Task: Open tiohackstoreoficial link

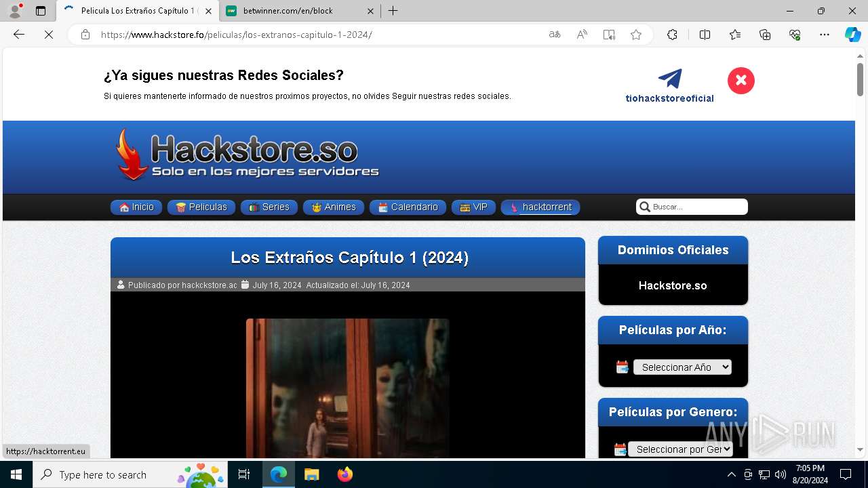Action: [x=670, y=98]
